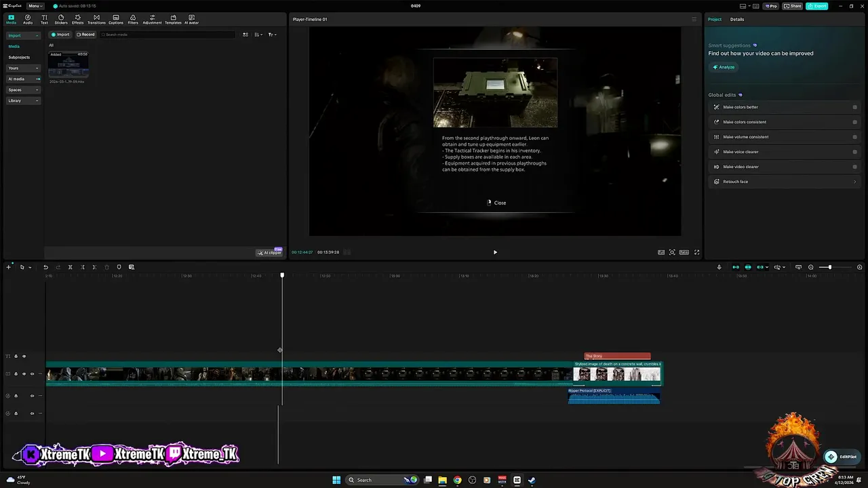Open the Stickers panel
The image size is (868, 488).
click(61, 20)
